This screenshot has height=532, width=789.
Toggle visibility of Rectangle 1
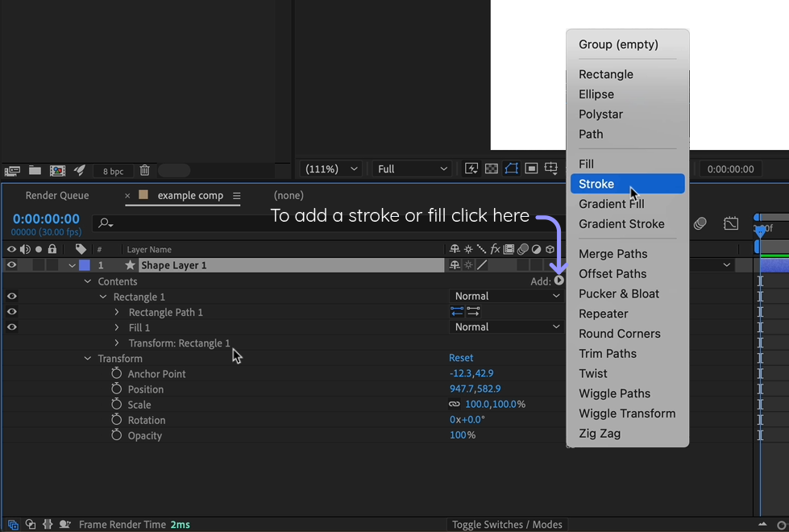point(11,296)
